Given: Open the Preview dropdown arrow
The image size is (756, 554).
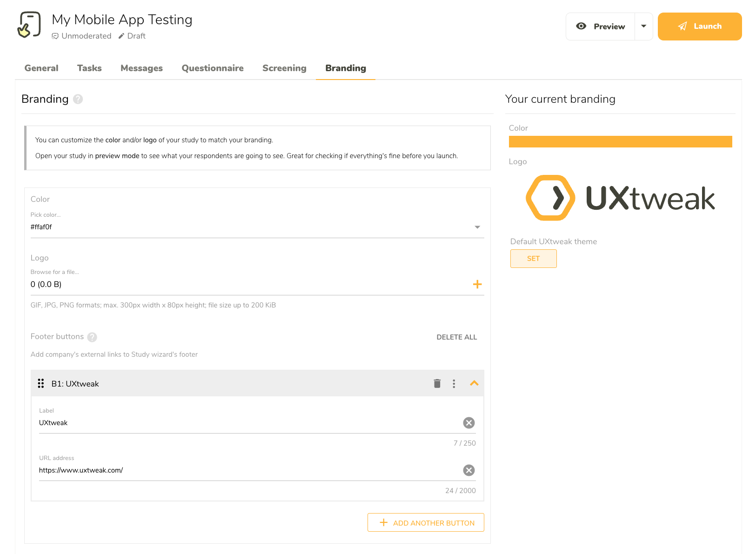Looking at the screenshot, I should pyautogui.click(x=644, y=27).
